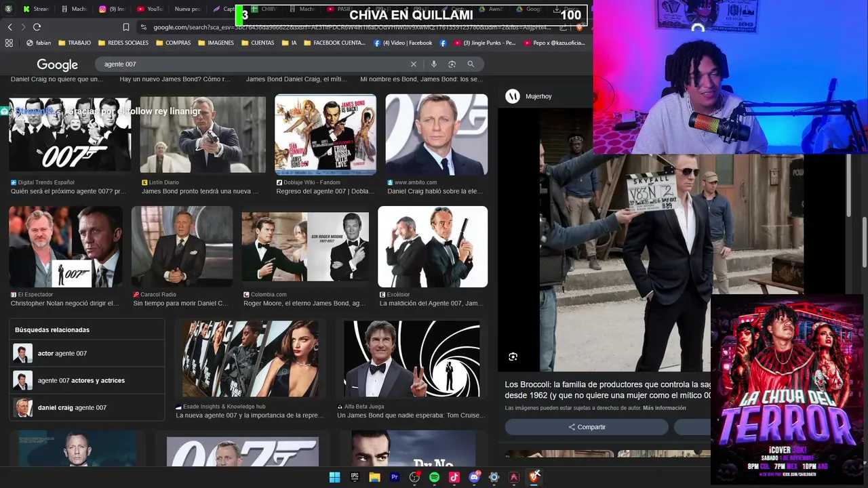Expand the IA bookmark folder

(289, 43)
